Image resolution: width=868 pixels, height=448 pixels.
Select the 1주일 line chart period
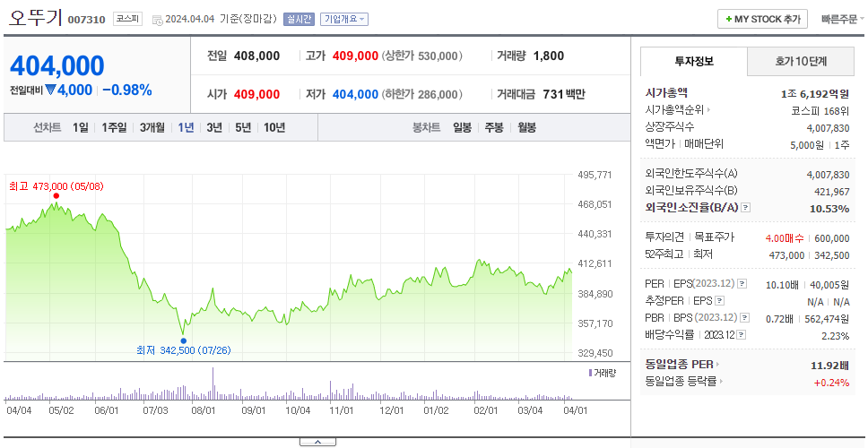(114, 128)
